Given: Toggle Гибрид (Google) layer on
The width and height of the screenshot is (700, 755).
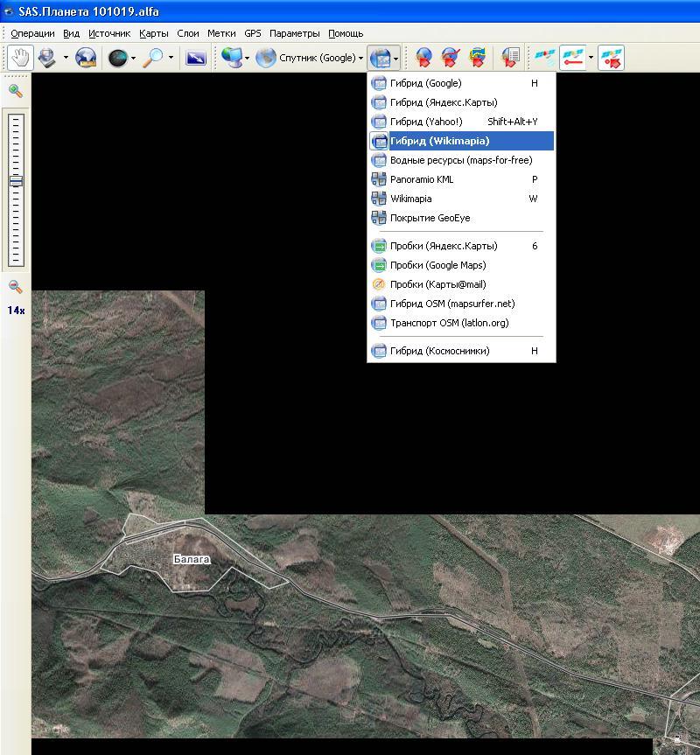Looking at the screenshot, I should 425,83.
